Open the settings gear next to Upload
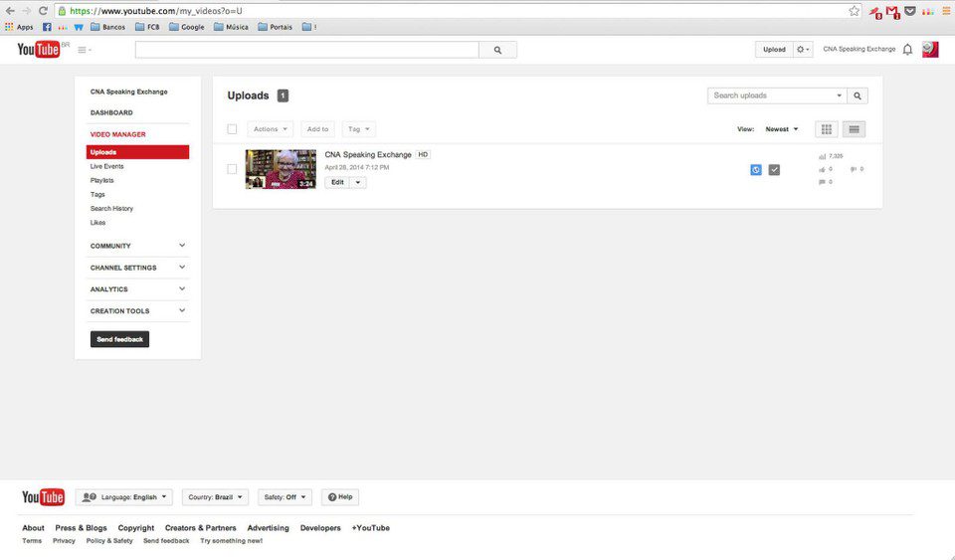 (x=803, y=50)
